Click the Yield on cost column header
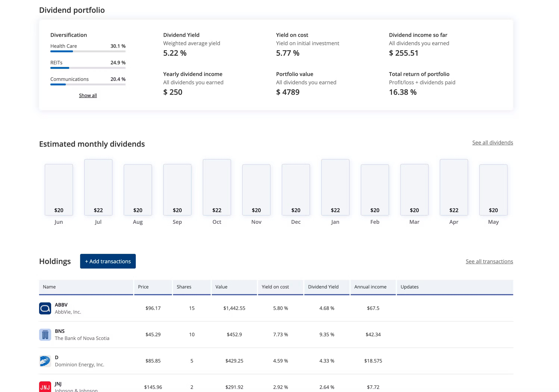The width and height of the screenshot is (559, 392). tap(275, 287)
